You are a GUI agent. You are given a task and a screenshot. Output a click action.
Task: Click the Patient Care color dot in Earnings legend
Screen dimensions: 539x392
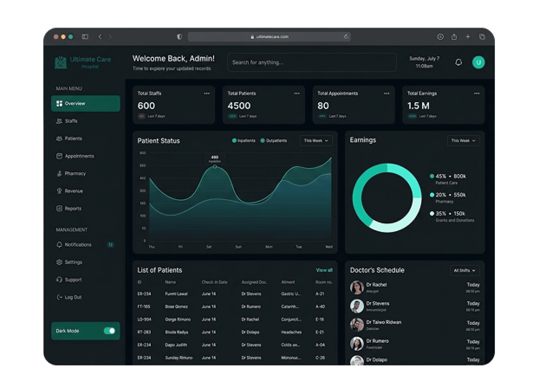[x=432, y=176]
